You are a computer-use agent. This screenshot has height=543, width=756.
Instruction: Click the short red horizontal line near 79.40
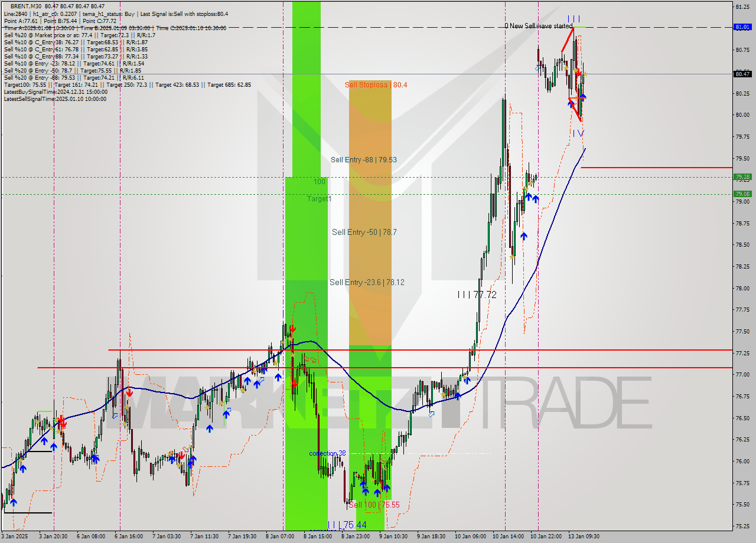click(657, 168)
